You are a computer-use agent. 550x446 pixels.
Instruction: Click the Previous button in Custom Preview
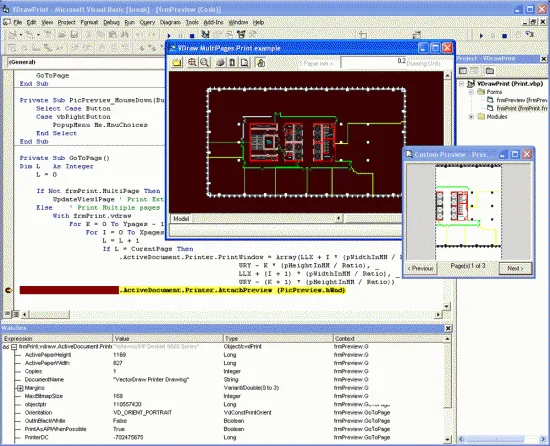tap(421, 268)
